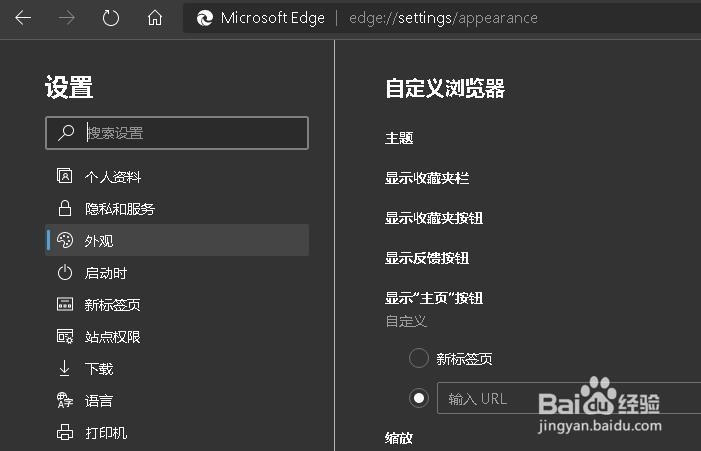Click the browser back arrow
The width and height of the screenshot is (701, 451).
click(23, 18)
